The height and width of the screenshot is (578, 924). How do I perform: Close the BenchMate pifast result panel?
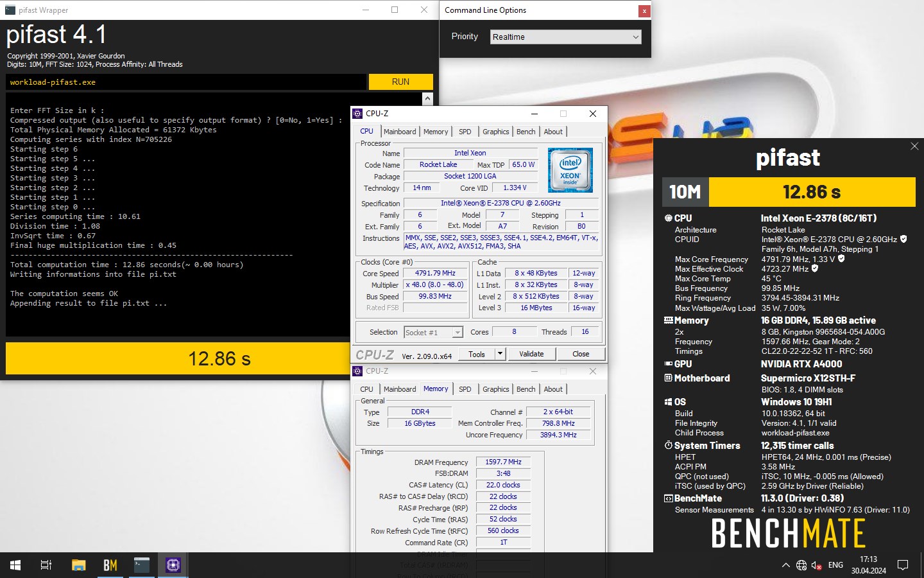pyautogui.click(x=914, y=146)
